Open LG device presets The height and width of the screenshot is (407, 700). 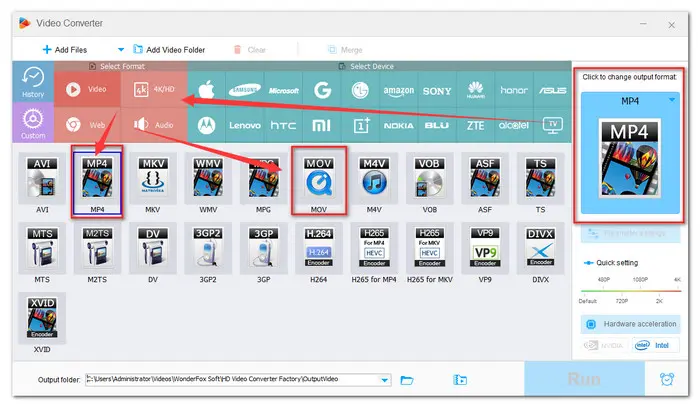click(x=360, y=90)
